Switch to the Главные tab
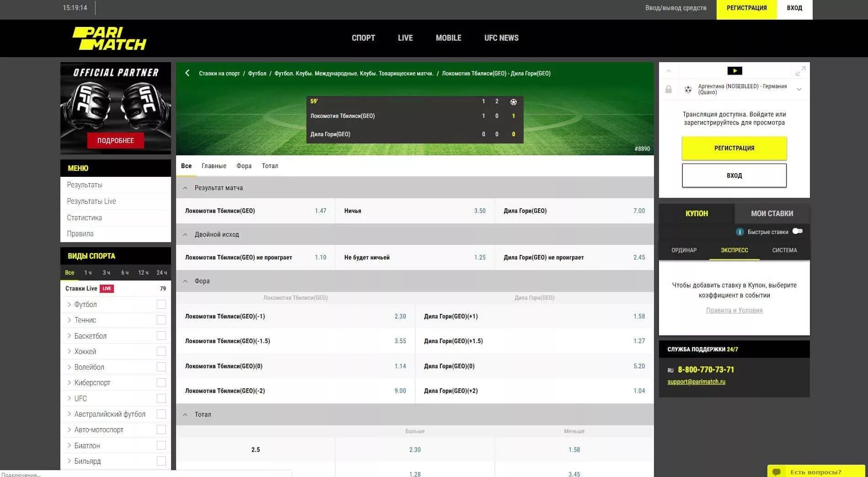Viewport: 868px width, 477px height. point(214,166)
